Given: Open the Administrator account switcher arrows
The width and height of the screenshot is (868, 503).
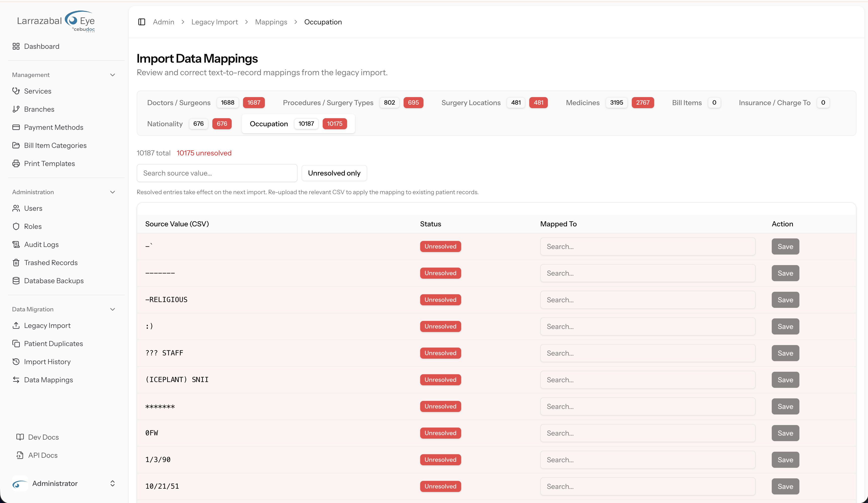Looking at the screenshot, I should point(112,484).
